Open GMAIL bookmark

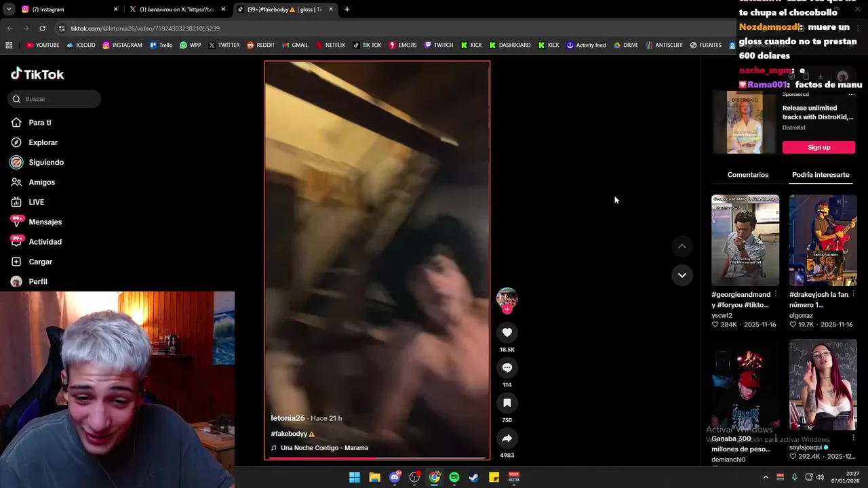(294, 45)
